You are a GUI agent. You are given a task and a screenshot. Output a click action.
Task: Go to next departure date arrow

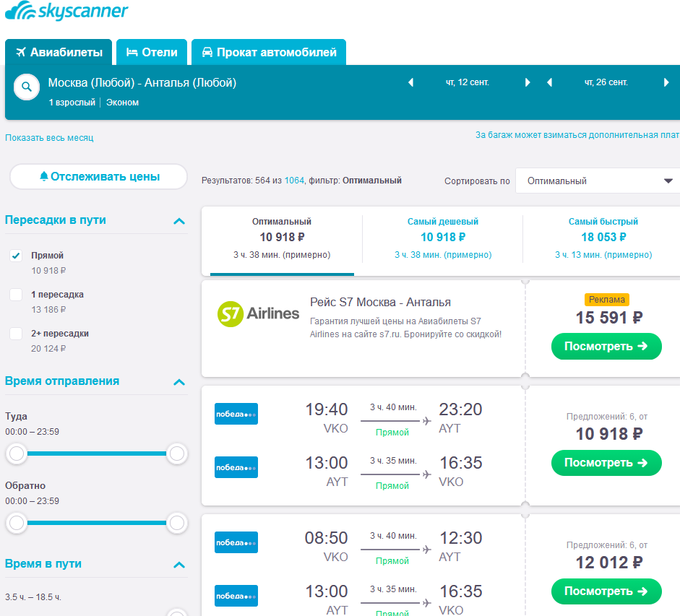[x=528, y=82]
